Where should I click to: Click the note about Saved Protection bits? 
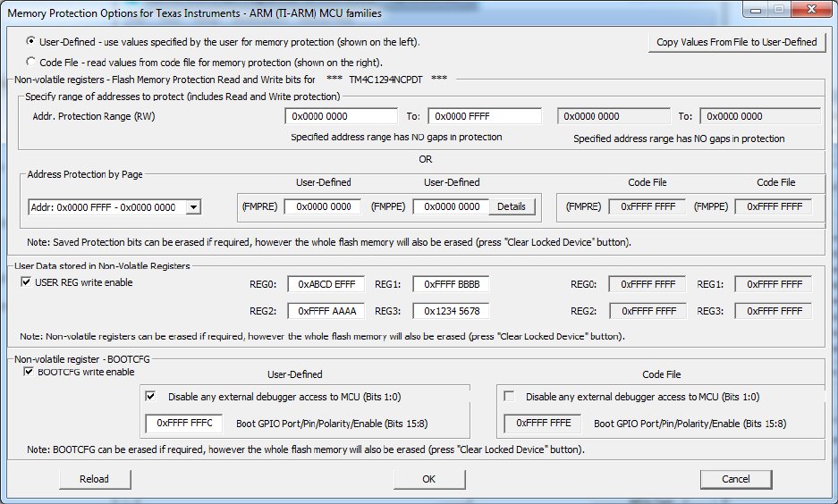(x=329, y=242)
